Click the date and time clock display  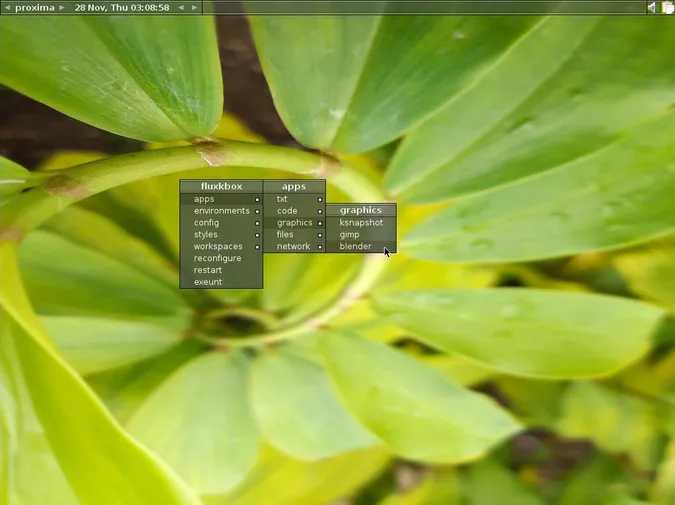tap(122, 7)
